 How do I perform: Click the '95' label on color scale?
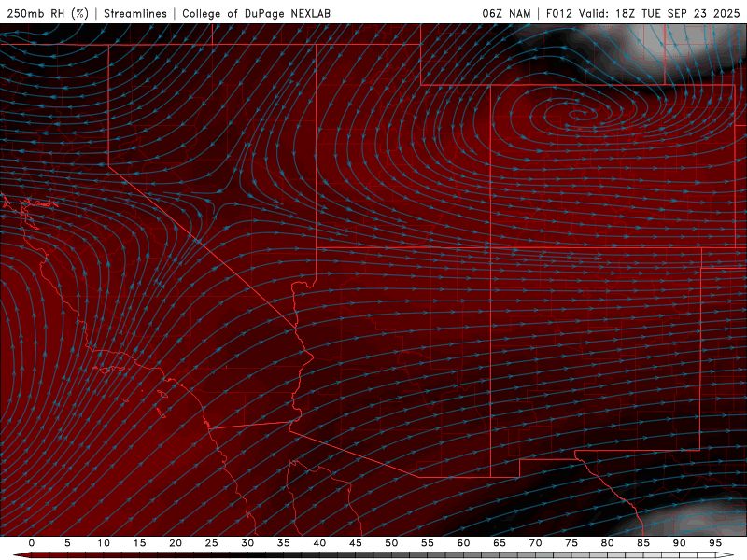(715, 543)
